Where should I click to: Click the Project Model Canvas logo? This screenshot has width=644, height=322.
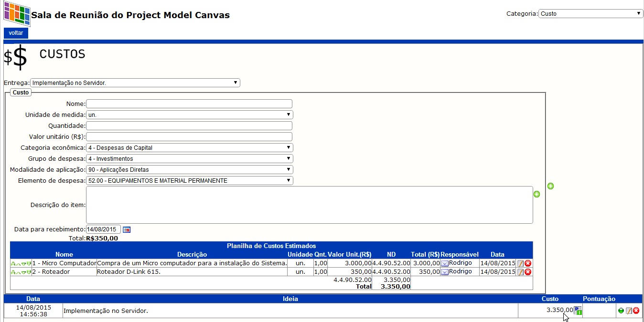click(17, 13)
